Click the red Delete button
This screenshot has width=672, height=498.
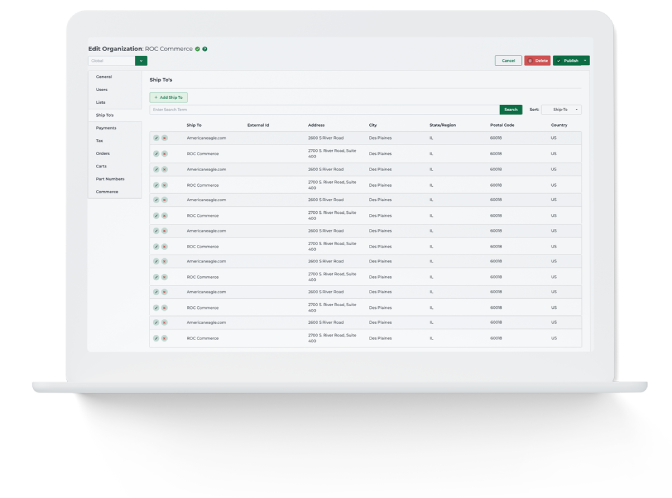pos(537,61)
